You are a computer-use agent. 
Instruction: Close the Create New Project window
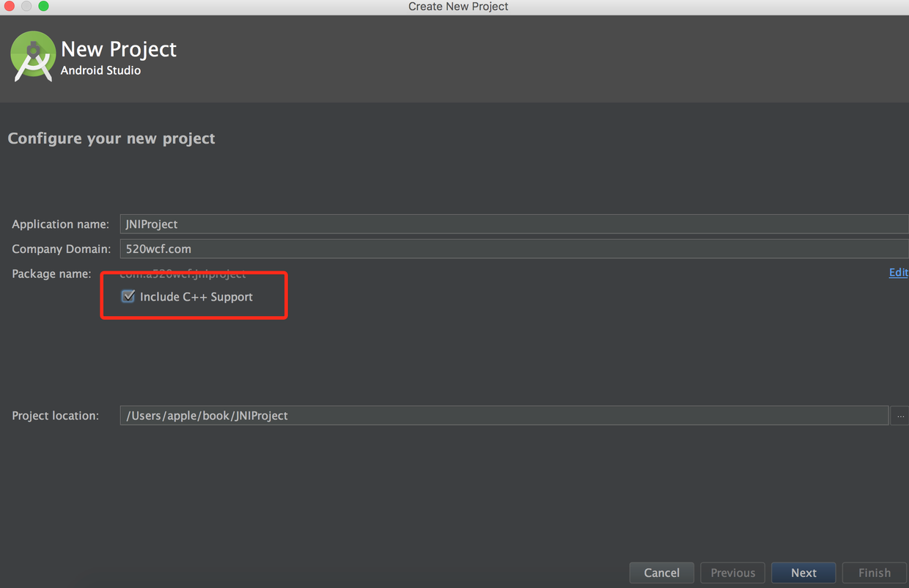(10, 6)
